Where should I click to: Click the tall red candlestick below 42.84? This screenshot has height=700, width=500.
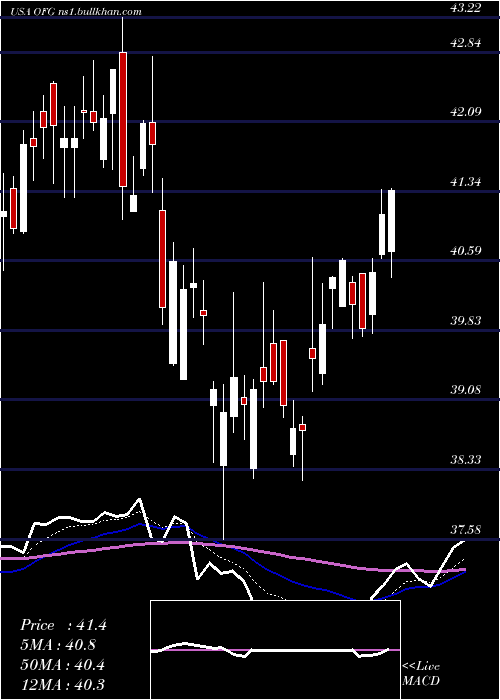(123, 119)
